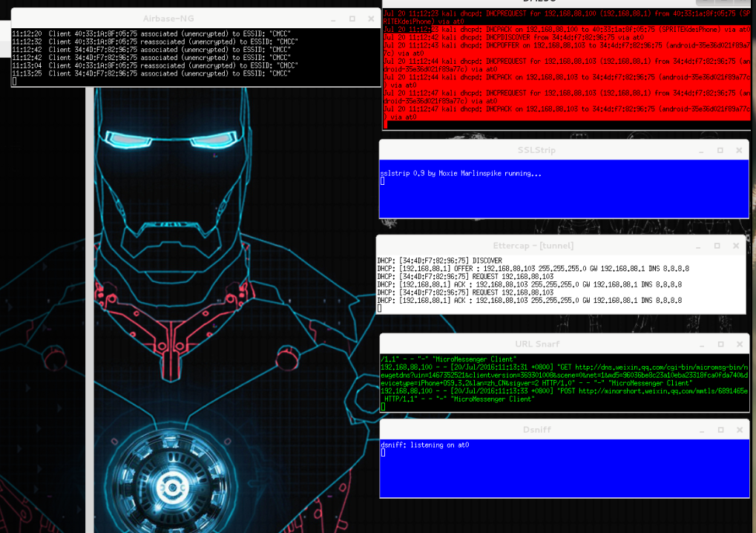
Task: Close the Dsniff window
Action: tap(740, 430)
